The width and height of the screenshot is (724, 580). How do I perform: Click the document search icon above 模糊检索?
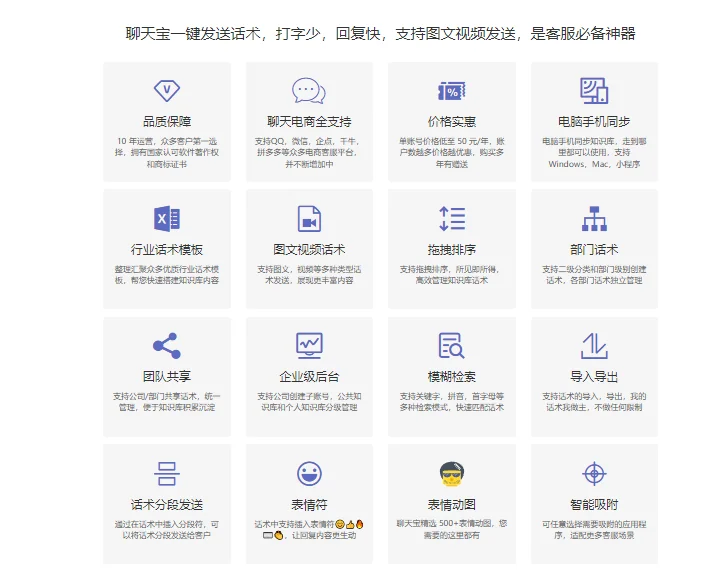pyautogui.click(x=452, y=345)
